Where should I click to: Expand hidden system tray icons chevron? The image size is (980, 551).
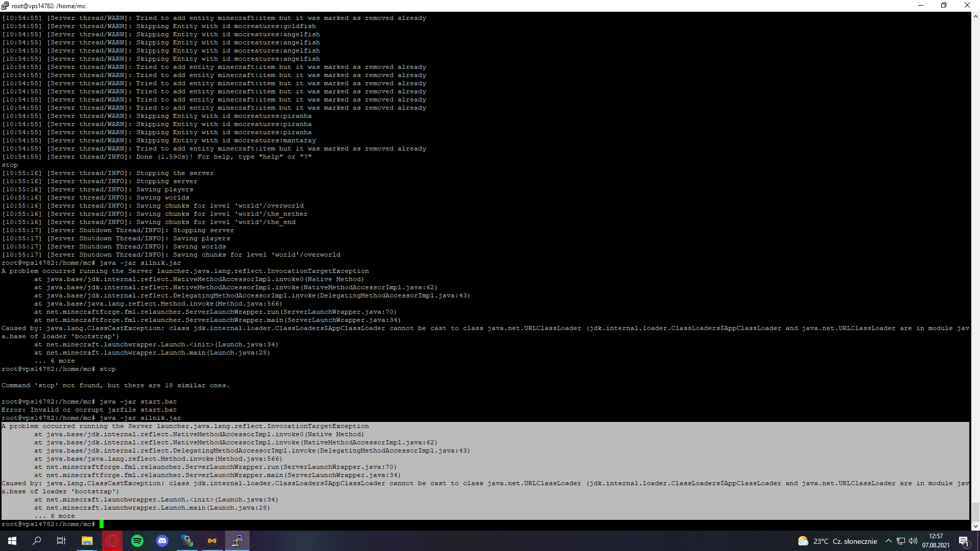889,541
